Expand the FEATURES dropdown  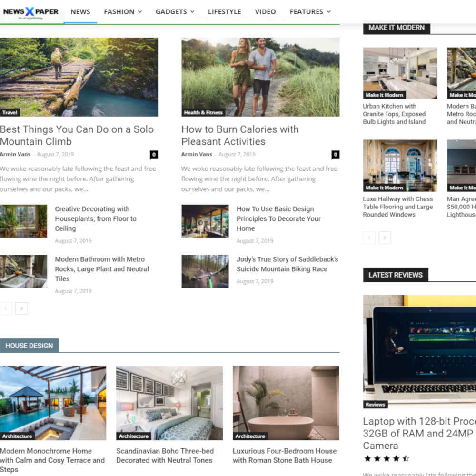coord(310,11)
